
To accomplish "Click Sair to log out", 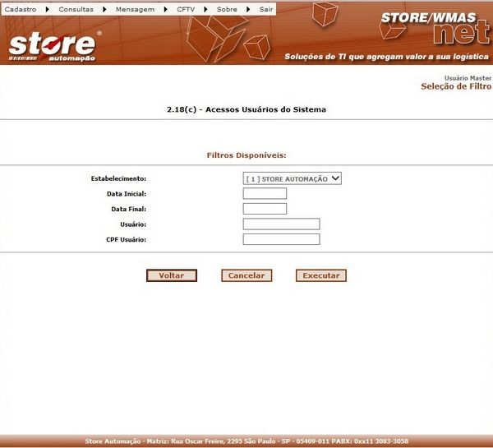I will pos(266,8).
